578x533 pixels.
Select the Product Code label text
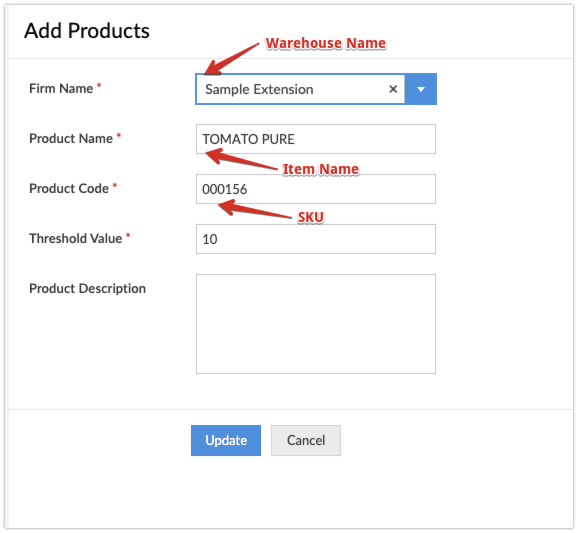[x=69, y=188]
